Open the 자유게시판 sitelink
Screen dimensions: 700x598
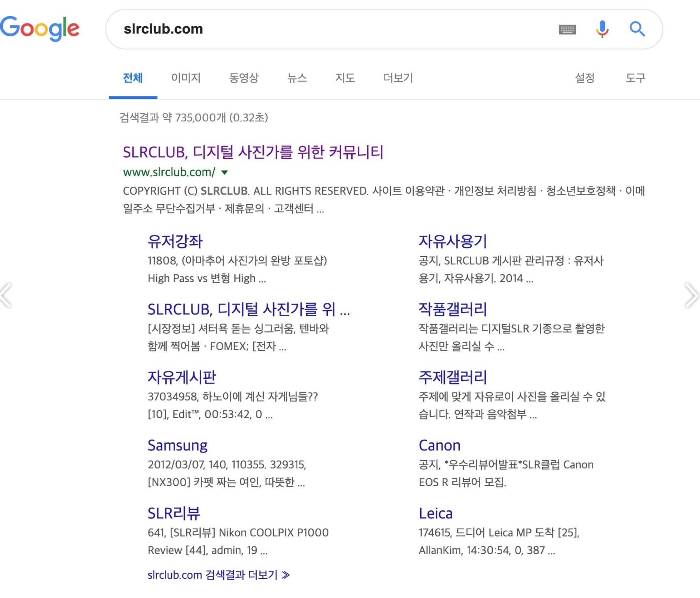point(182,377)
